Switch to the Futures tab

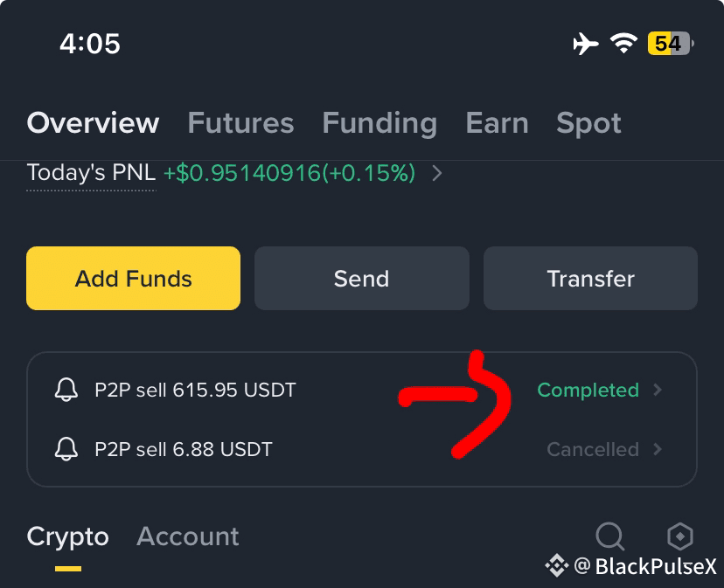point(240,123)
